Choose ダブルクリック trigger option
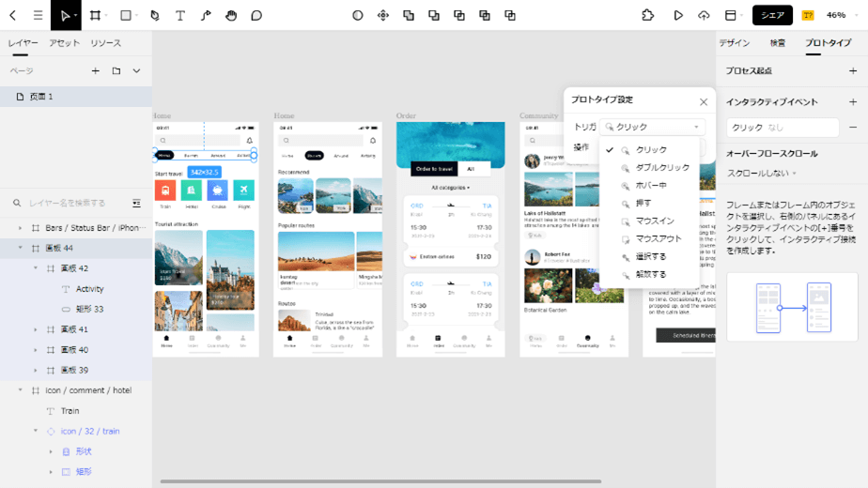 point(648,168)
